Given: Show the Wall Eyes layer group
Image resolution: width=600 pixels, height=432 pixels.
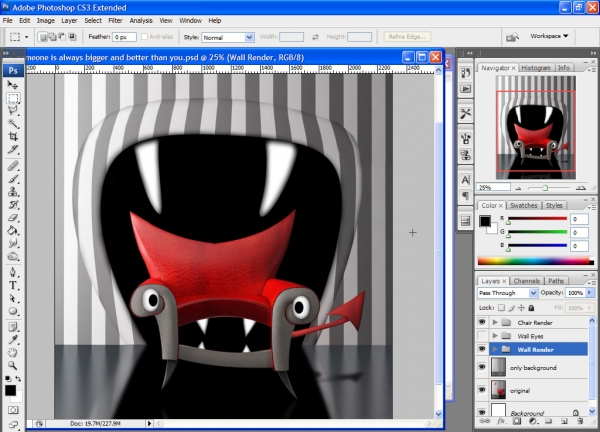Looking at the screenshot, I should pyautogui.click(x=482, y=336).
